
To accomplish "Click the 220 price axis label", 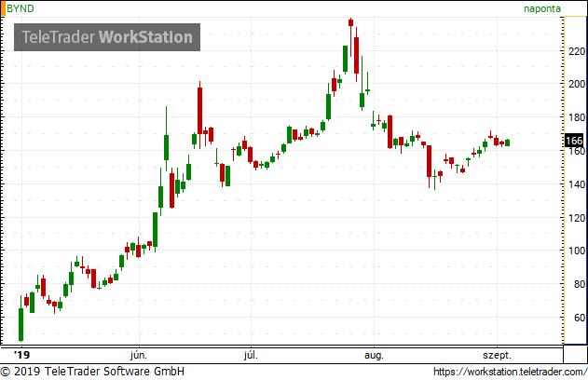I will [577, 51].
